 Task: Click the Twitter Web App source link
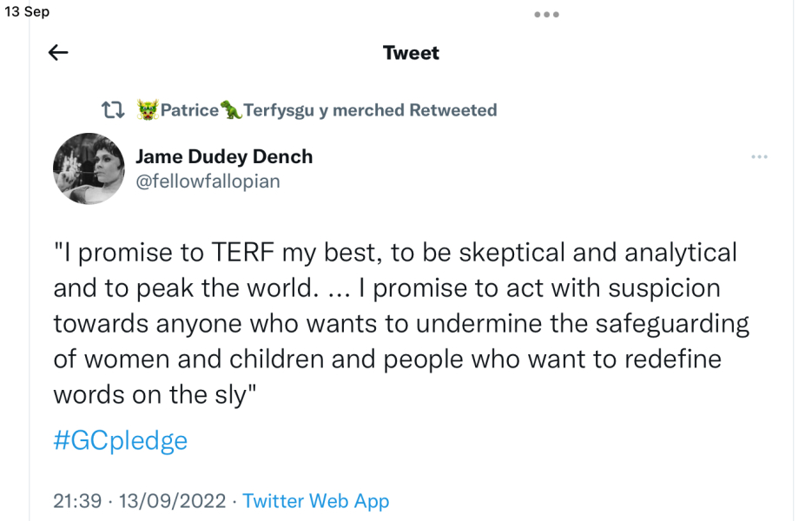315,501
